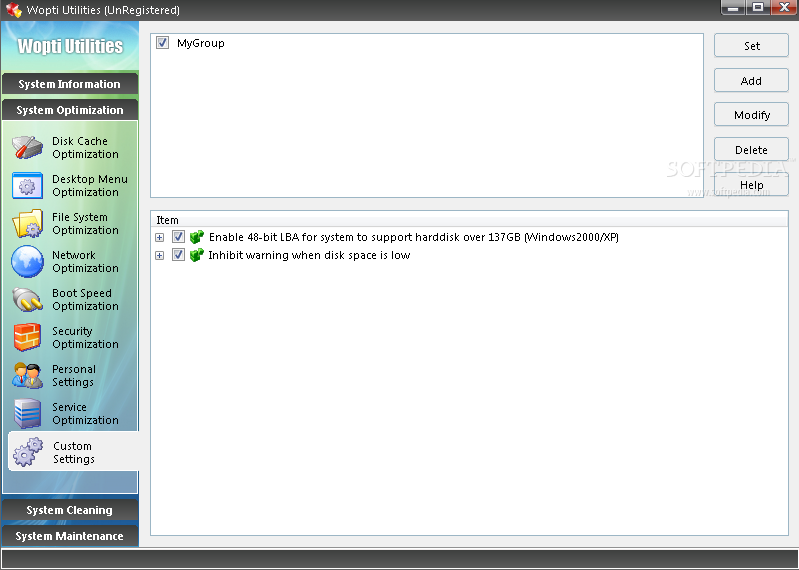The height and width of the screenshot is (570, 799).
Task: Click the Wopti Utilities title bar app icon
Action: click(x=14, y=10)
